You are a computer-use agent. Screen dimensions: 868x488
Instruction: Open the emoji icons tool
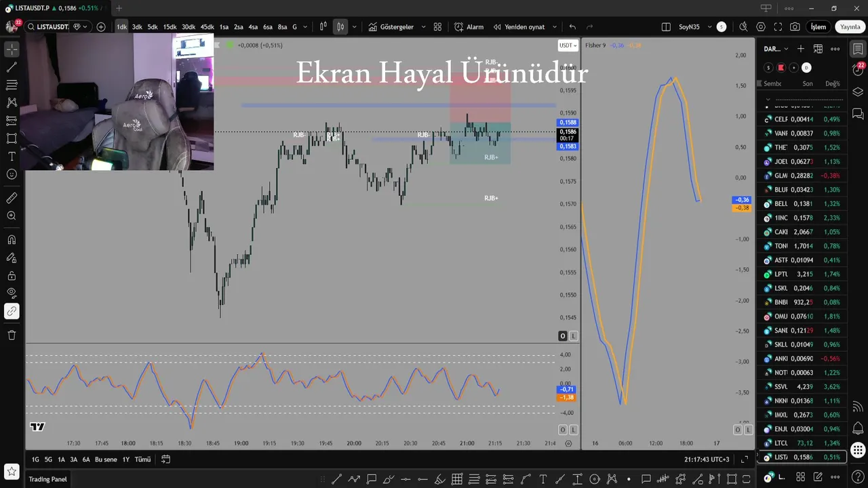12,174
